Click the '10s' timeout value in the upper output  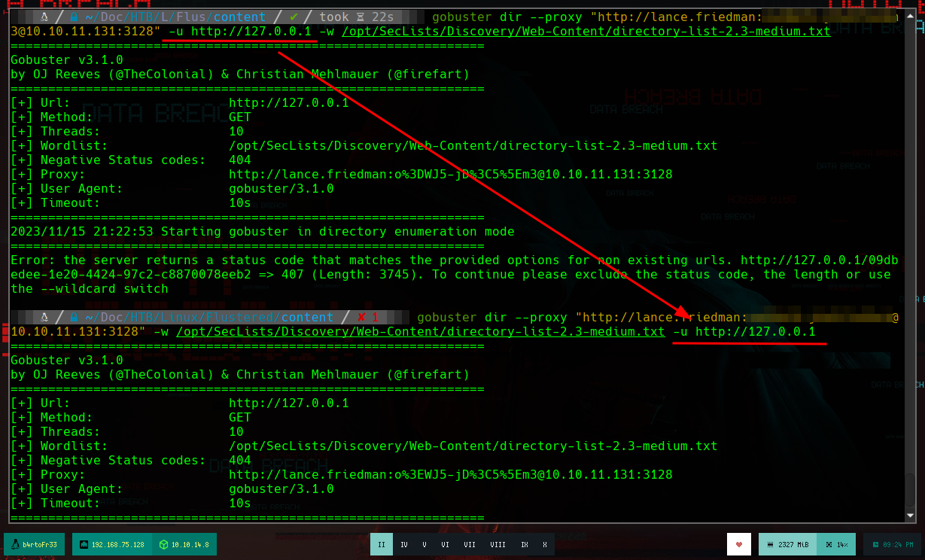(x=240, y=202)
